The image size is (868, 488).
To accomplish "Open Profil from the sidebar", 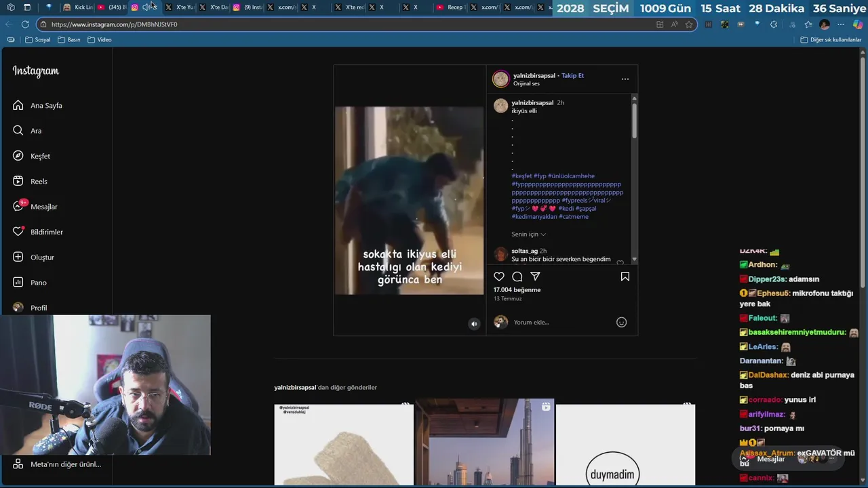I will (30, 308).
